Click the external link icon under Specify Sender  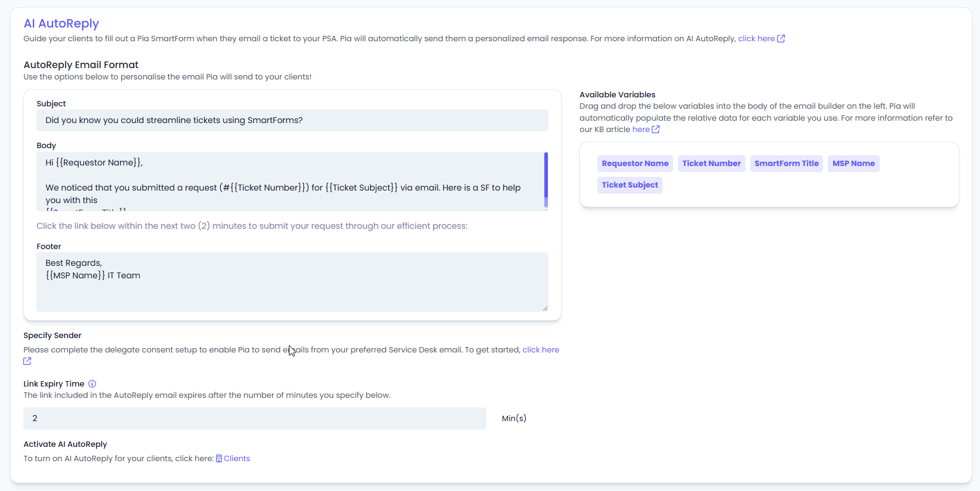pyautogui.click(x=27, y=361)
